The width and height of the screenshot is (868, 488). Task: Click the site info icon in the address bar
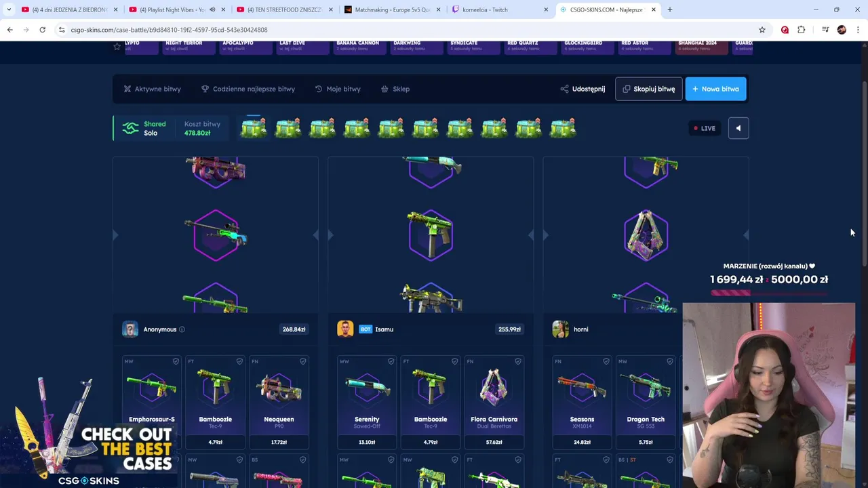click(62, 30)
